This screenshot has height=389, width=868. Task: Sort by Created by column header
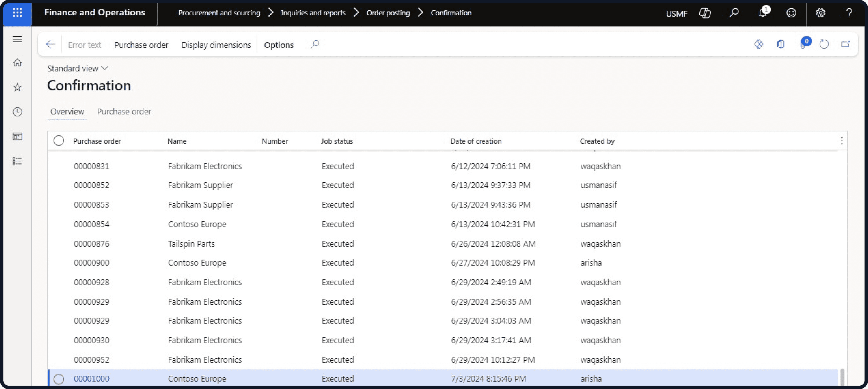coord(597,141)
